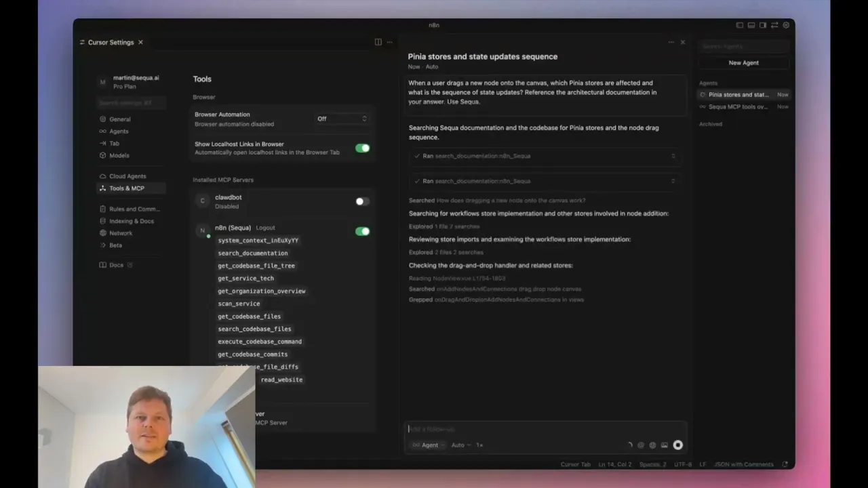Click the settings search field
868x488 pixels.
131,103
